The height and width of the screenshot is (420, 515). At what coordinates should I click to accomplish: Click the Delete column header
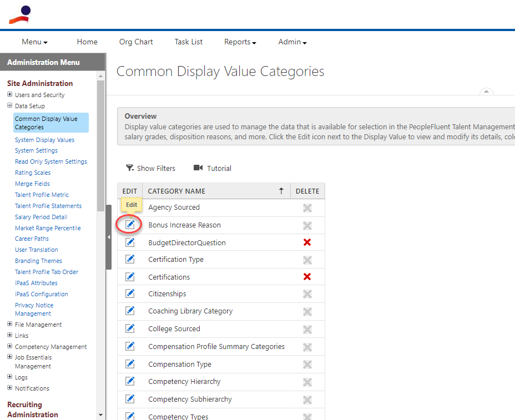coord(307,191)
